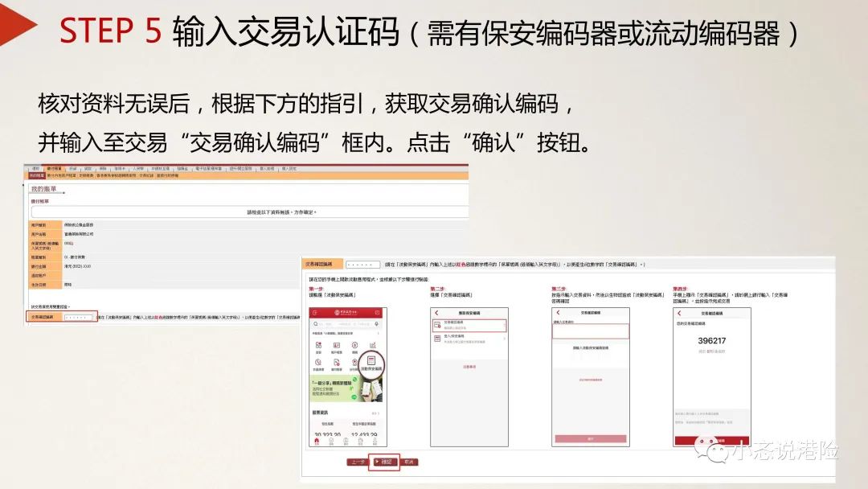The image size is (868, 489).
Task: Tap the search magnifier icon in the app
Action: tap(314, 324)
